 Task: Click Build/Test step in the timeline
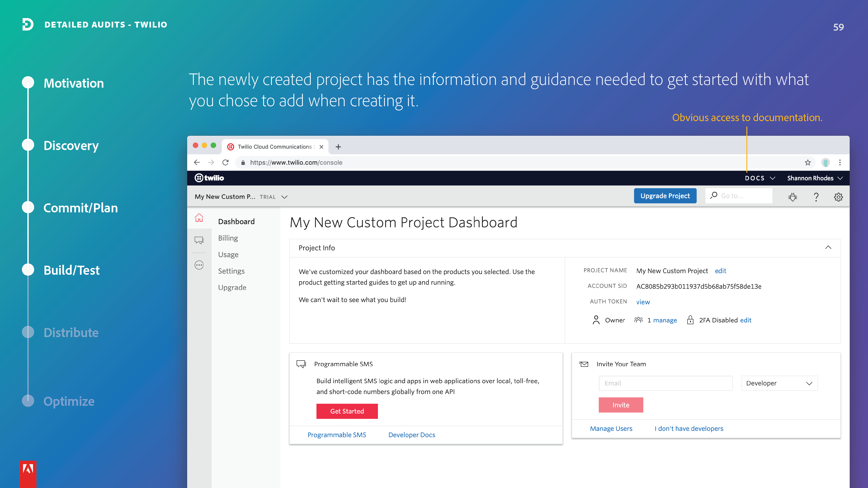pyautogui.click(x=71, y=270)
